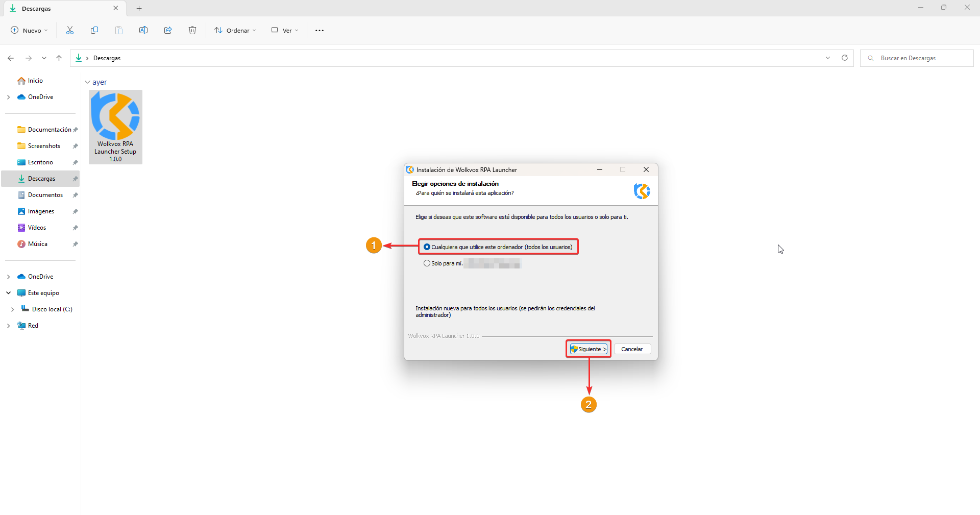Select the 'Solo para mí' radio option
Viewport: 980px width, 515px height.
(x=427, y=263)
